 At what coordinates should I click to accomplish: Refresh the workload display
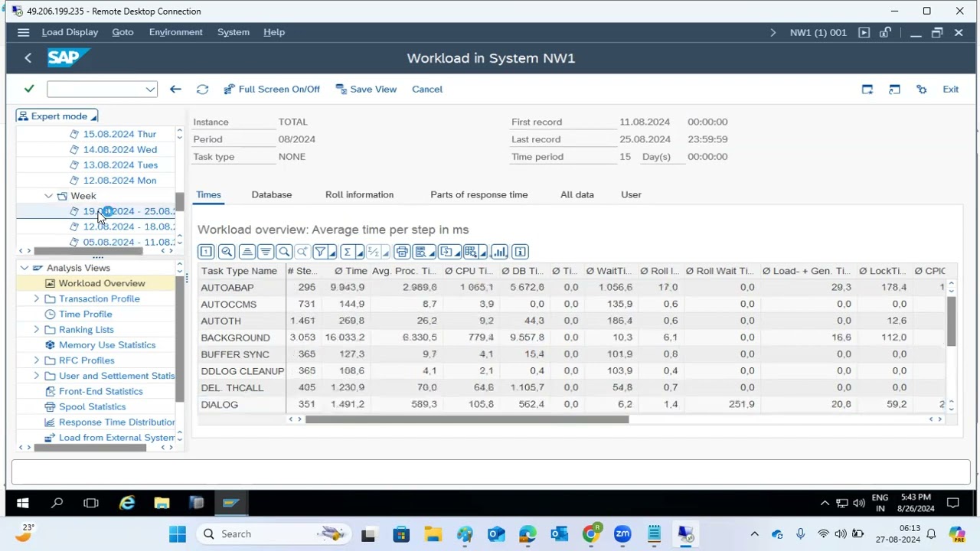(202, 90)
